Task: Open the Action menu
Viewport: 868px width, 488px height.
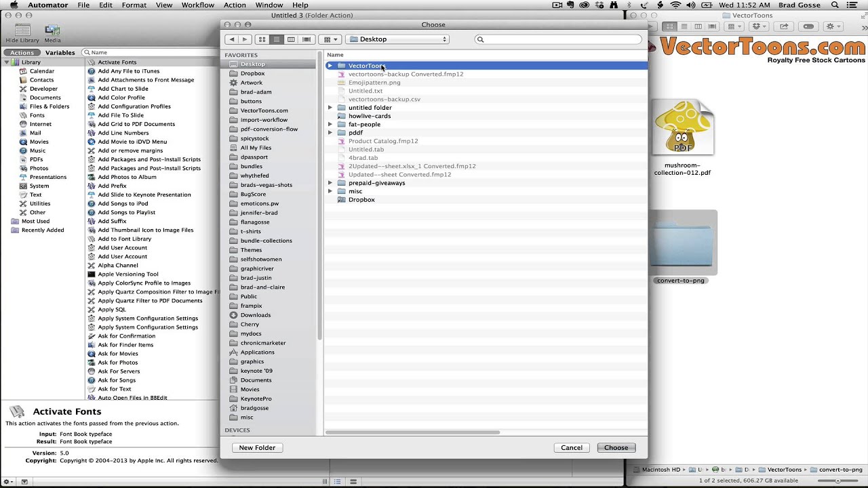Action: pyautogui.click(x=235, y=5)
